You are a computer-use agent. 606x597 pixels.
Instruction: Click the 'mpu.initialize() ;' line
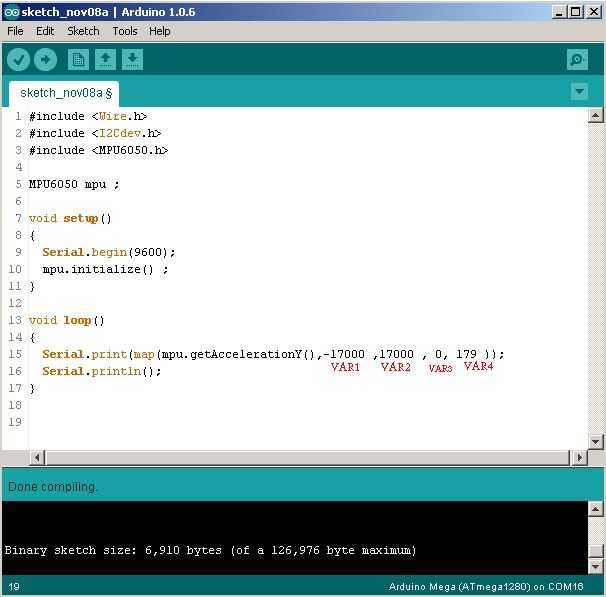click(x=105, y=269)
